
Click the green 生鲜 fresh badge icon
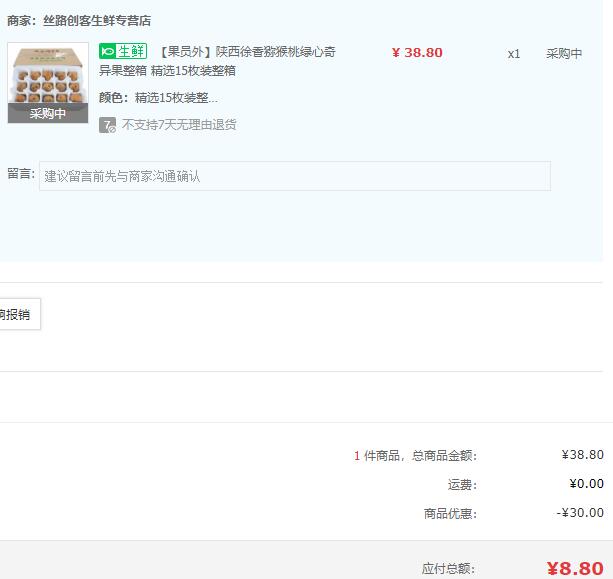click(122, 52)
